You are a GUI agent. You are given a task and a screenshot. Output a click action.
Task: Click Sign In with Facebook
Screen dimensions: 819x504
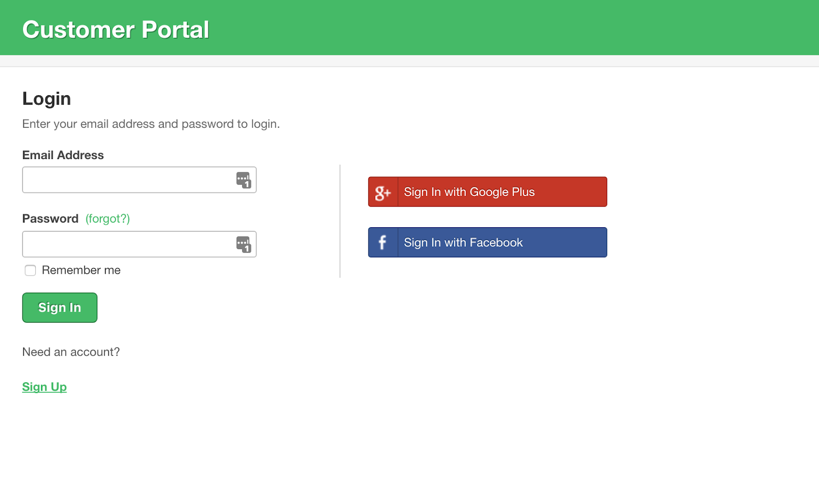[x=486, y=242]
